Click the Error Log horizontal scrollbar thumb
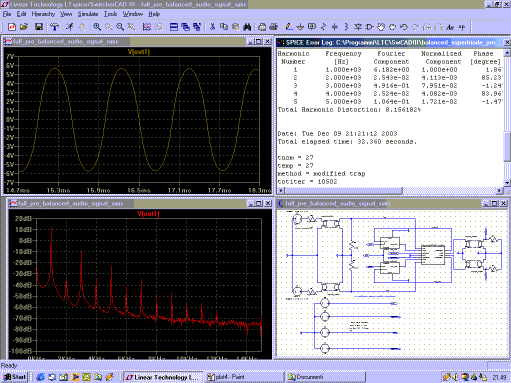This screenshot has height=383, width=511. 343,191
